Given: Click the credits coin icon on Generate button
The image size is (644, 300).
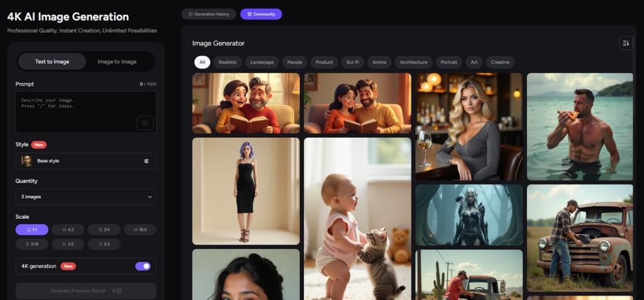Looking at the screenshot, I should (119, 291).
